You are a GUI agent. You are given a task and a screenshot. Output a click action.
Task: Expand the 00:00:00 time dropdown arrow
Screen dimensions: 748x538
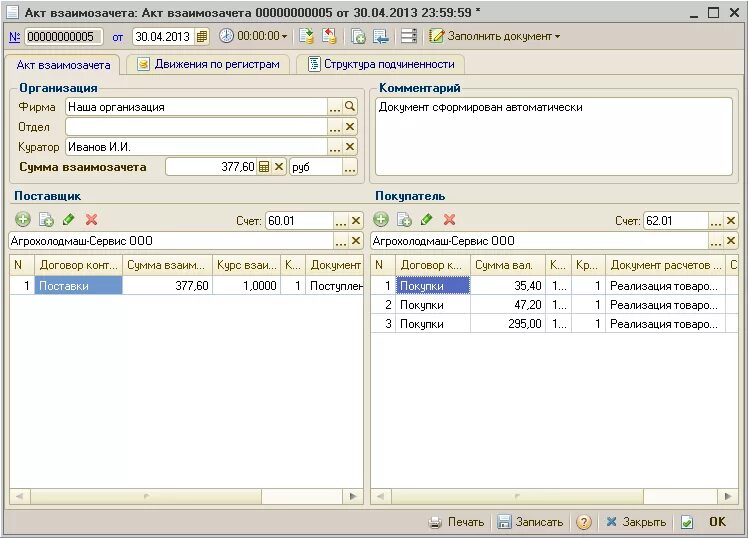coord(284,37)
